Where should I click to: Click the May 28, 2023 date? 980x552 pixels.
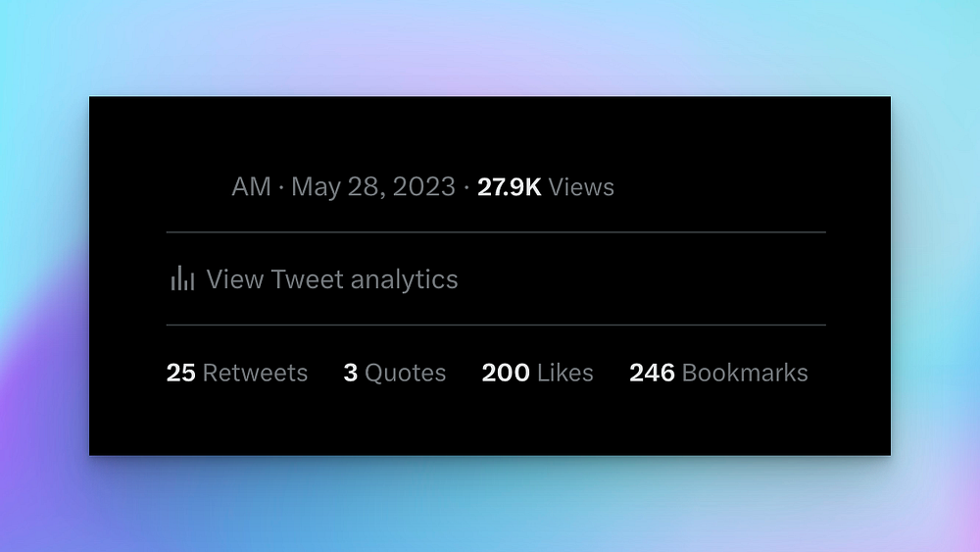[x=372, y=187]
